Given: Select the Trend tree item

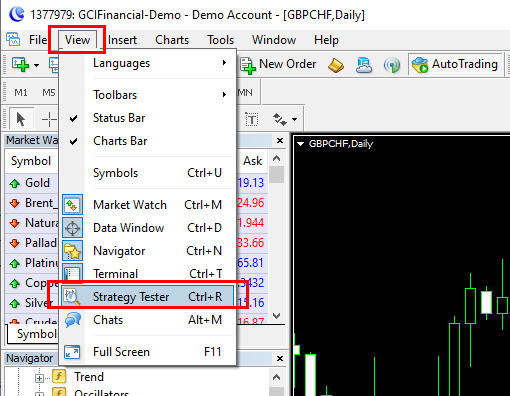Looking at the screenshot, I should pyautogui.click(x=89, y=377).
